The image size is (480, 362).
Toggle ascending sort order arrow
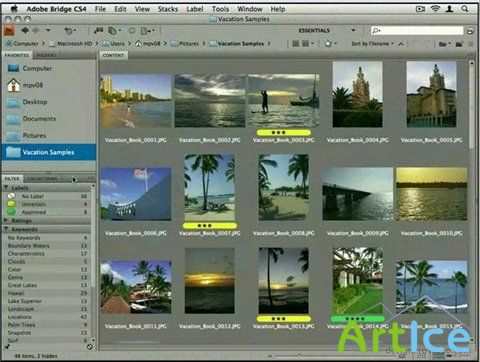401,44
